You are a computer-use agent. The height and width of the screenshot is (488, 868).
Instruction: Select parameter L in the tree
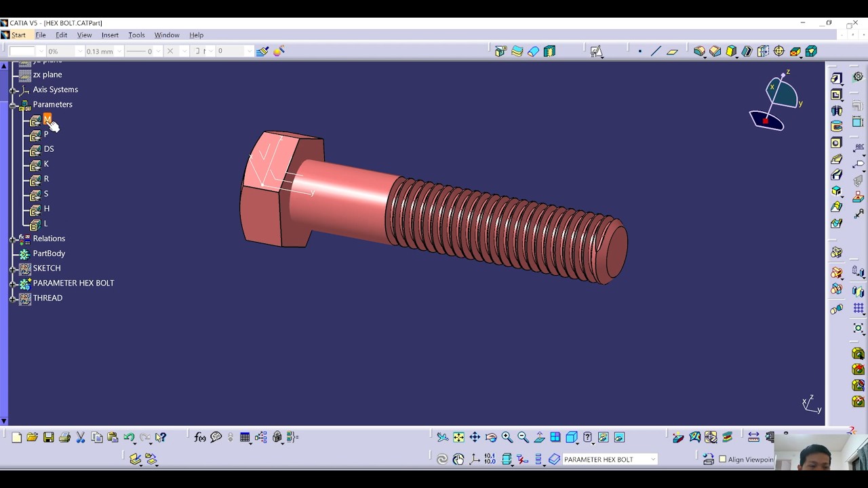coord(45,224)
